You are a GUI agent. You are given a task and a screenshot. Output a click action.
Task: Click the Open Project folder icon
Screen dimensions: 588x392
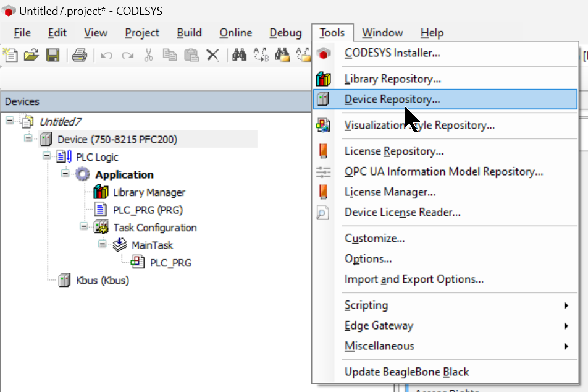click(31, 55)
